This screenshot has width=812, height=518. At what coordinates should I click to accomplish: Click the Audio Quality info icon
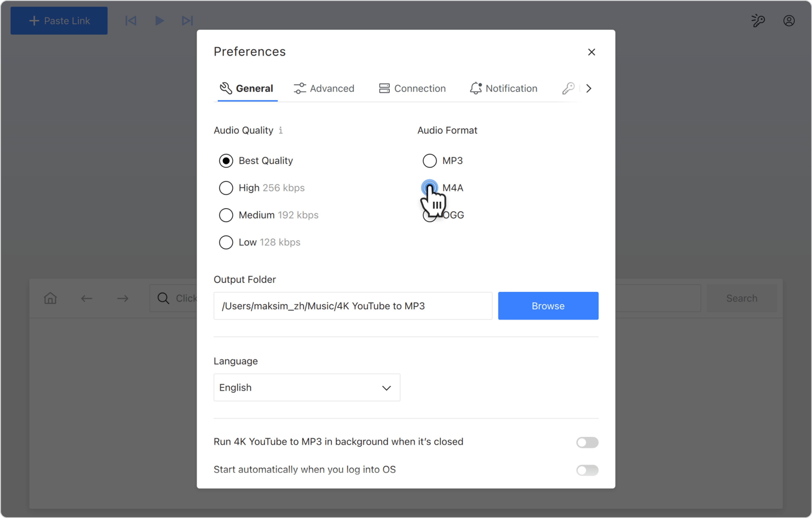coord(281,130)
